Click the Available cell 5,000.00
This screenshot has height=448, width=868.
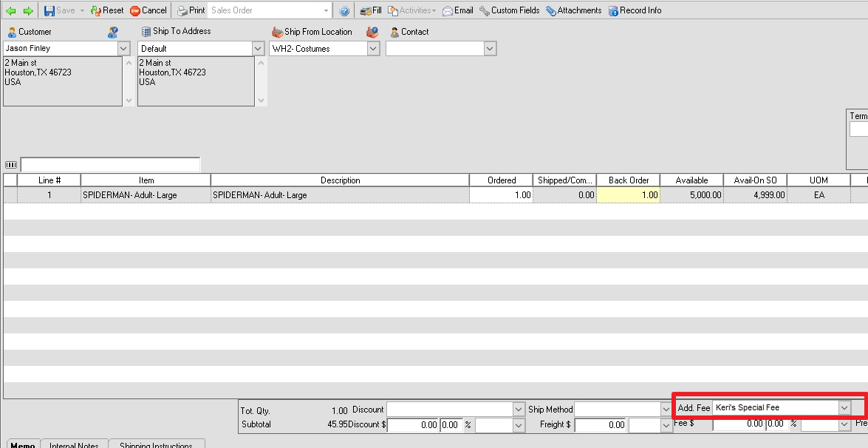691,195
